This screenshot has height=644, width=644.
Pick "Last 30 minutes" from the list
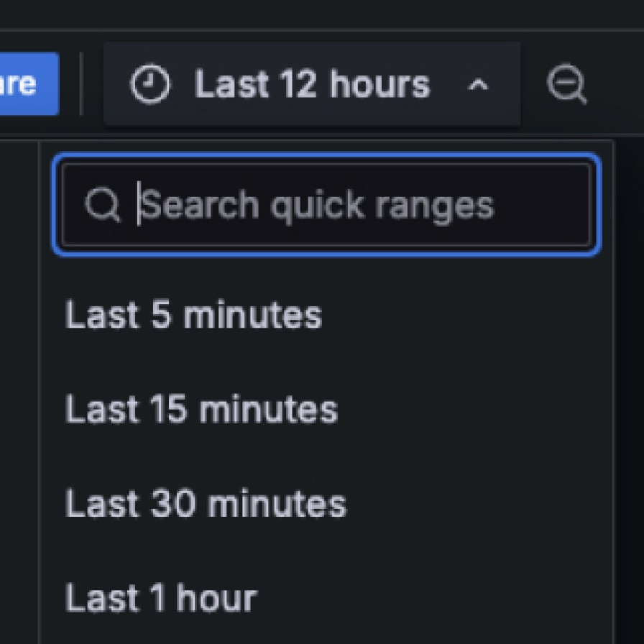coord(206,504)
